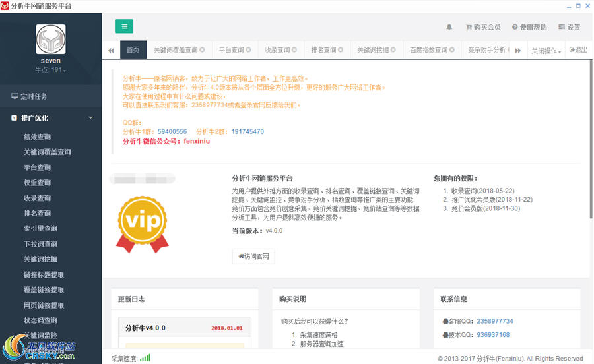Screen dimensions: 594x364
Task: Switch to 竞争对手分析 tab
Action: (487, 50)
